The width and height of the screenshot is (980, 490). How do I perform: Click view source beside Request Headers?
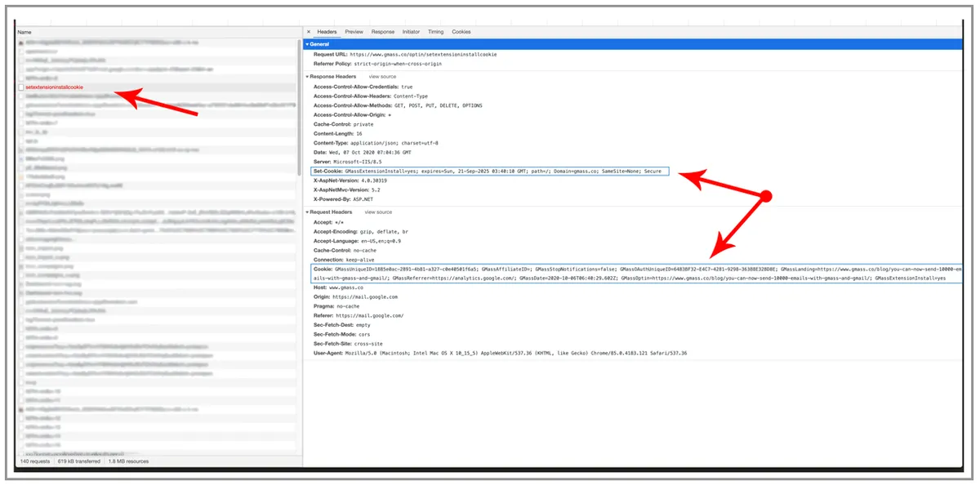(x=379, y=212)
